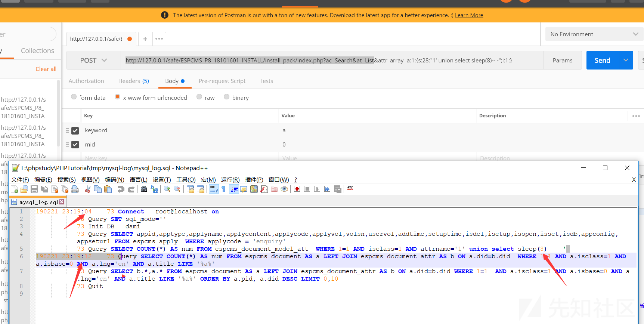Click Open file icon in Notepad++ toolbar
Viewport: 644px width, 324px height.
tap(24, 189)
